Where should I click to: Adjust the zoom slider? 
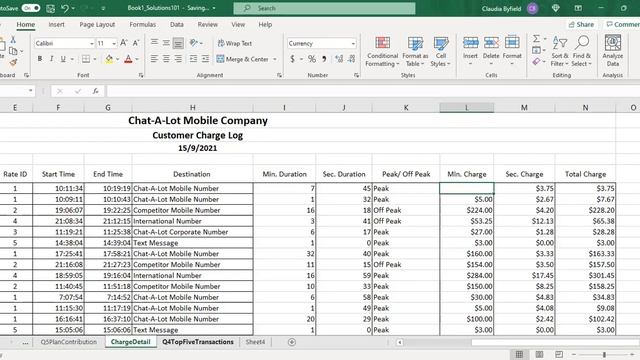pos(604,354)
